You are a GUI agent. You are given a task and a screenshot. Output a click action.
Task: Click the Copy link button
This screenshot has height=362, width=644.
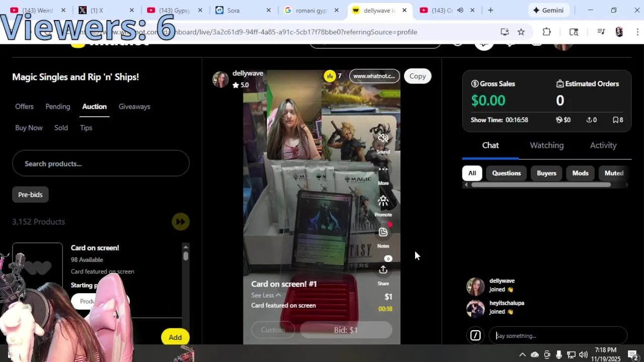point(418,76)
